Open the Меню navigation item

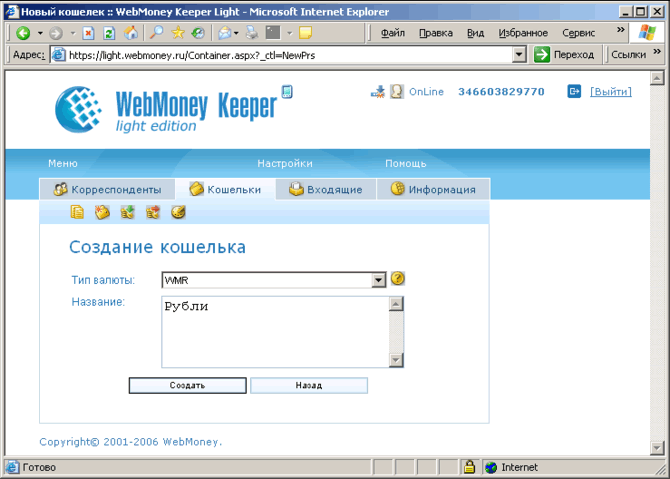pos(63,163)
